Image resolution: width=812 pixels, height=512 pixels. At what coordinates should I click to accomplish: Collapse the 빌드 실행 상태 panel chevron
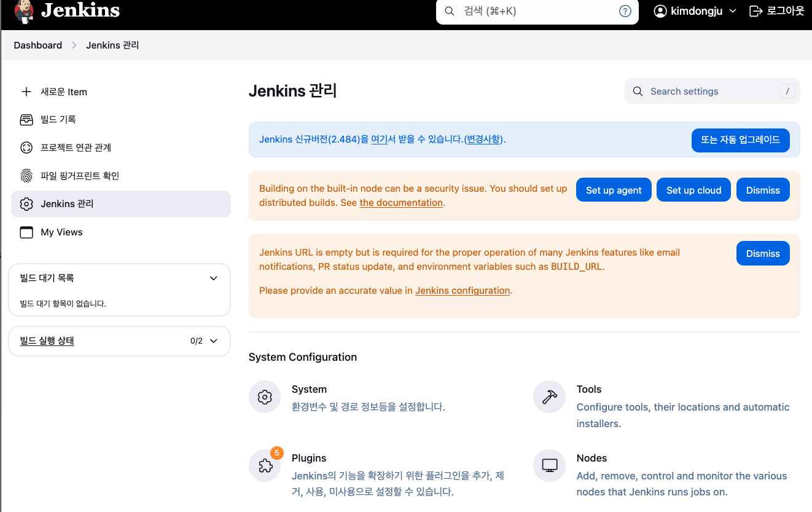[x=214, y=341]
